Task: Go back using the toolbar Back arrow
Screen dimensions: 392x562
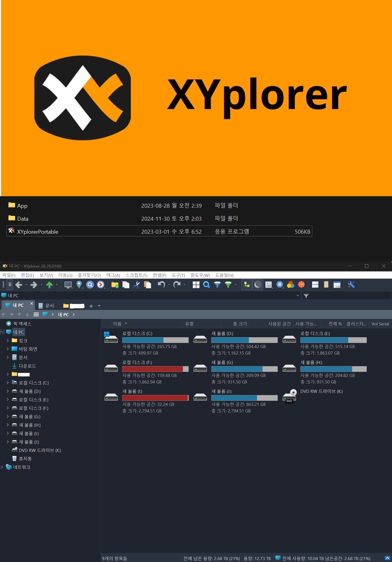Action: click(x=19, y=284)
